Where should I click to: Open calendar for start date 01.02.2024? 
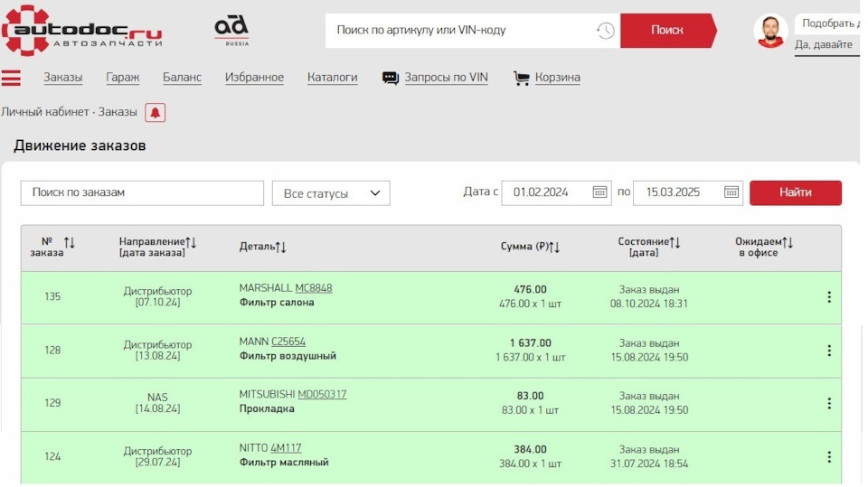(599, 192)
